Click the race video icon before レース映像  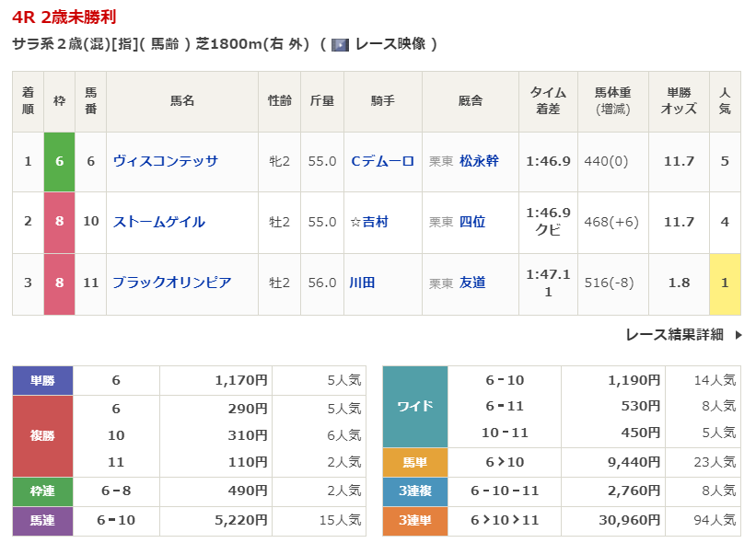click(340, 44)
